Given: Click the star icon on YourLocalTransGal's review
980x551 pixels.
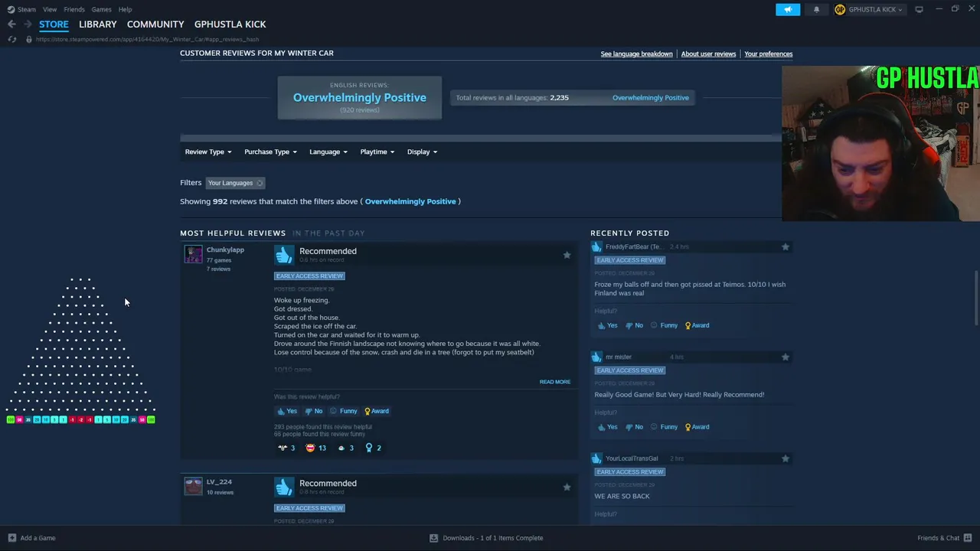Looking at the screenshot, I should click(786, 458).
